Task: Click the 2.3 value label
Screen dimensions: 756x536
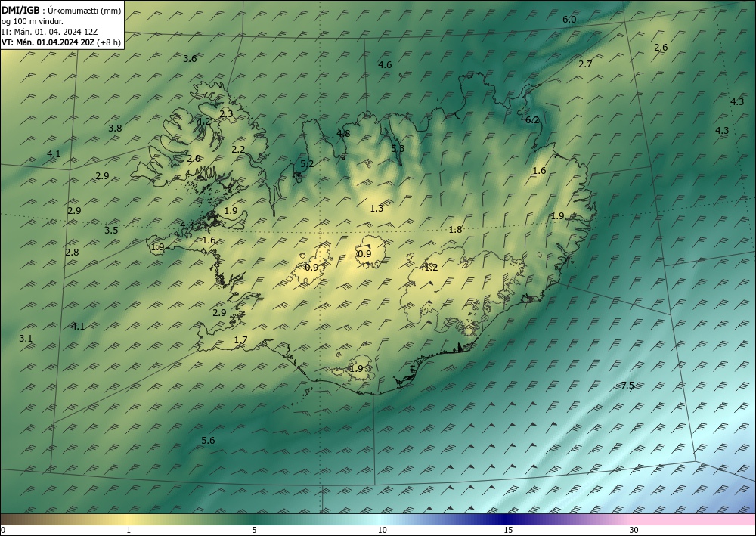Action: (x=226, y=114)
